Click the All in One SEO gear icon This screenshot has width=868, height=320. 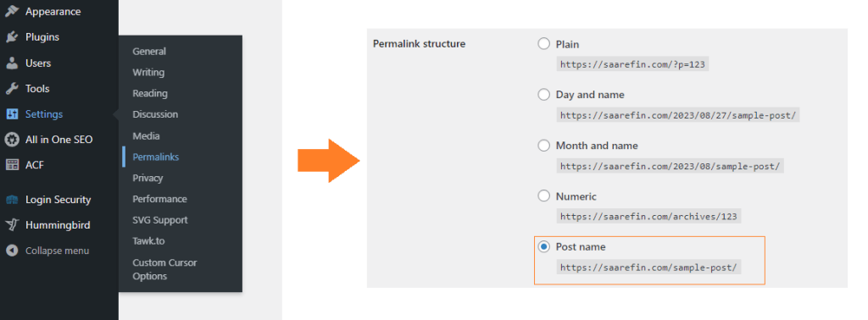tap(12, 140)
